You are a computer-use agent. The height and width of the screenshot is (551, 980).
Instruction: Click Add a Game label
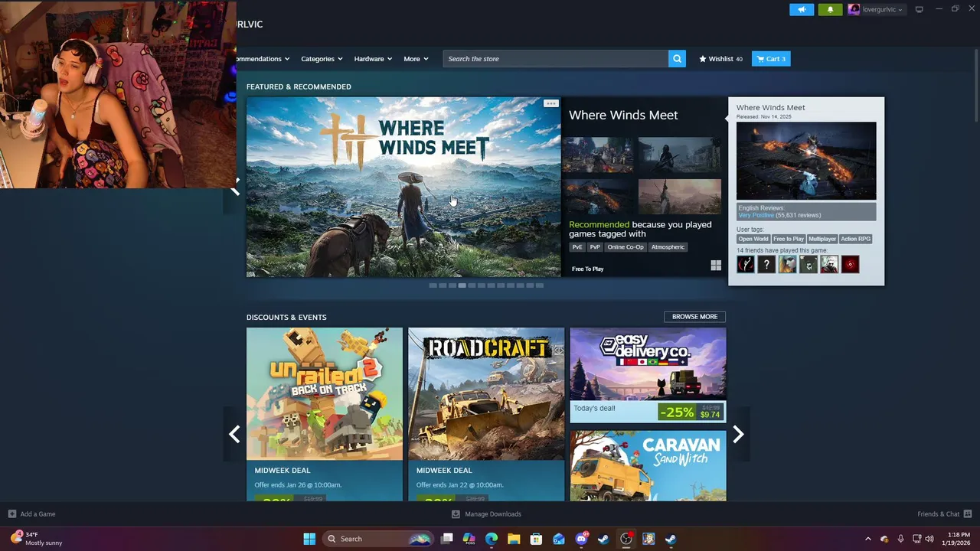38,514
